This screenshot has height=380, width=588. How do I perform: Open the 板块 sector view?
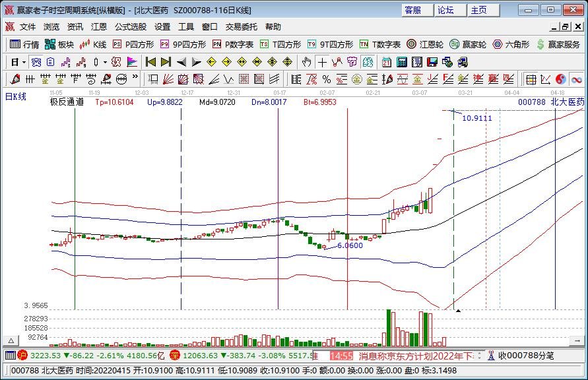[59, 45]
